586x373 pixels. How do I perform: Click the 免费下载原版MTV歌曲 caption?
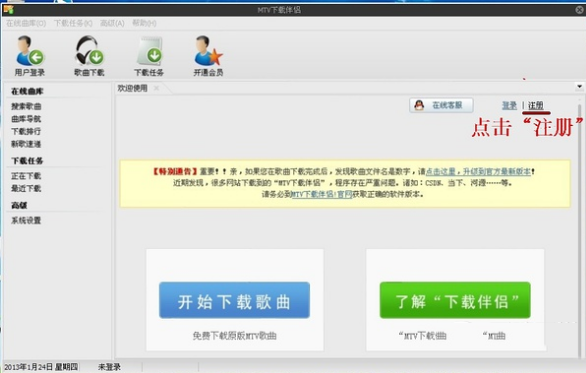coord(234,336)
